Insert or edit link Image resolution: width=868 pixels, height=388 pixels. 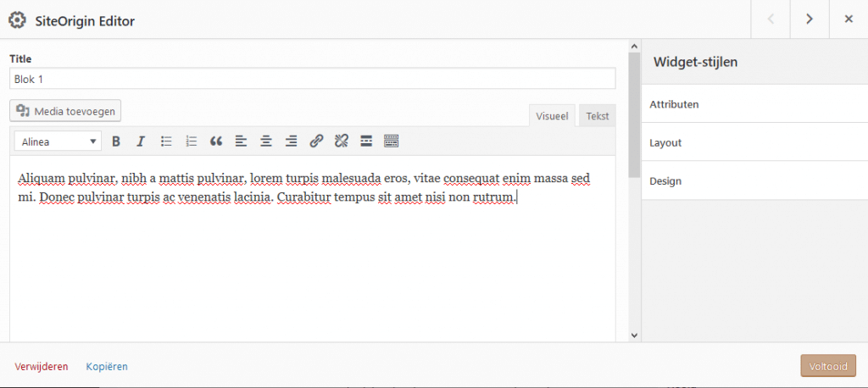tap(316, 141)
